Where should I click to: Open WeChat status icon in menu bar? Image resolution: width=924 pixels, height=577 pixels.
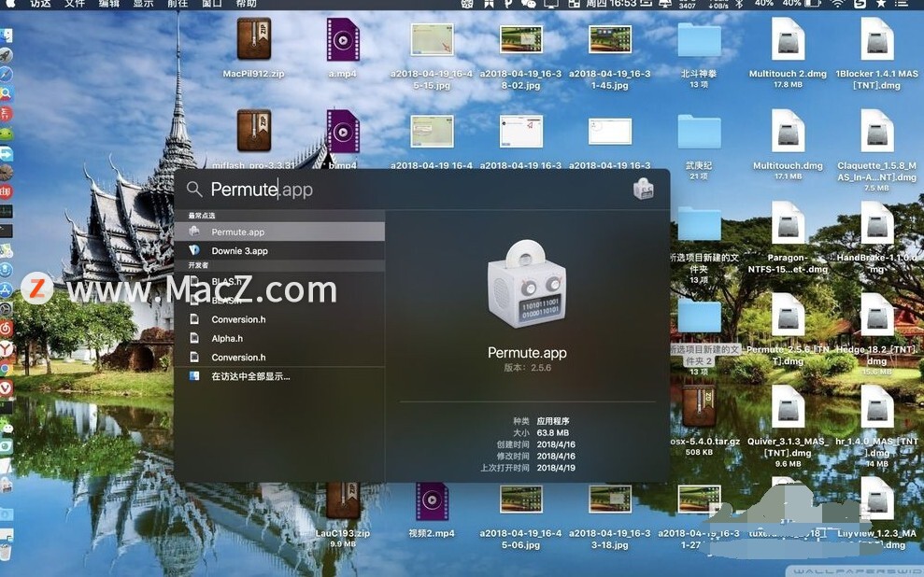529,4
